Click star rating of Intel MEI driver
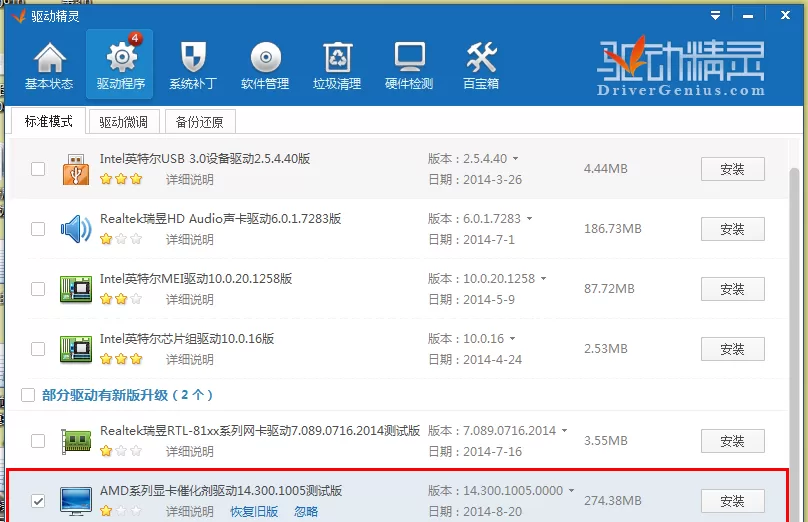 coord(121,299)
